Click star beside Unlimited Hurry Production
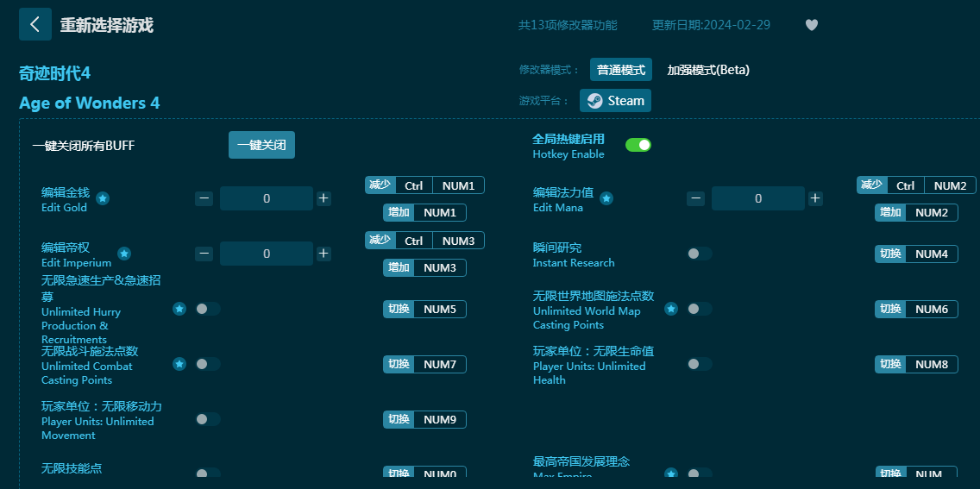 click(179, 309)
